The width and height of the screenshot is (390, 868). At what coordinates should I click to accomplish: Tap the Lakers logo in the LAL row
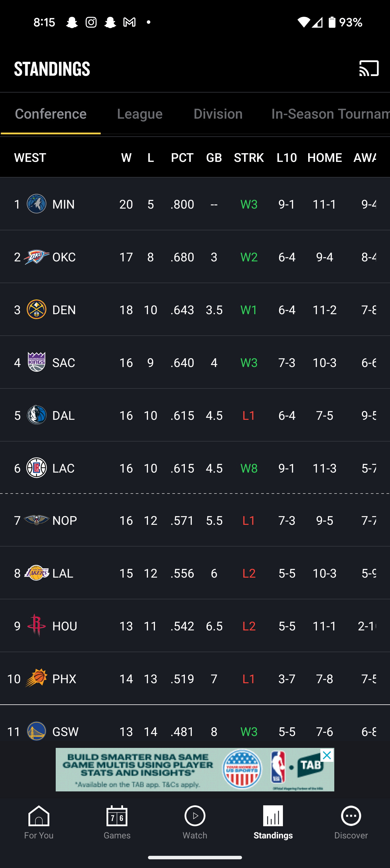tap(36, 573)
